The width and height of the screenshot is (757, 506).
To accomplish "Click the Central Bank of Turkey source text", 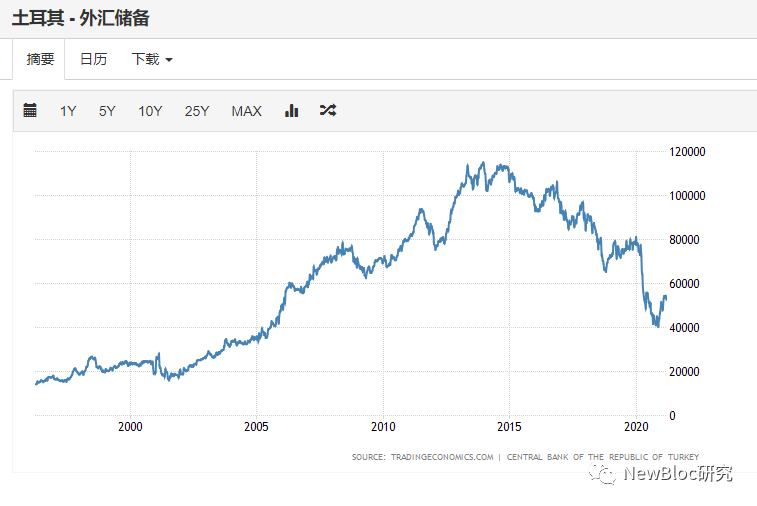I will 603,457.
